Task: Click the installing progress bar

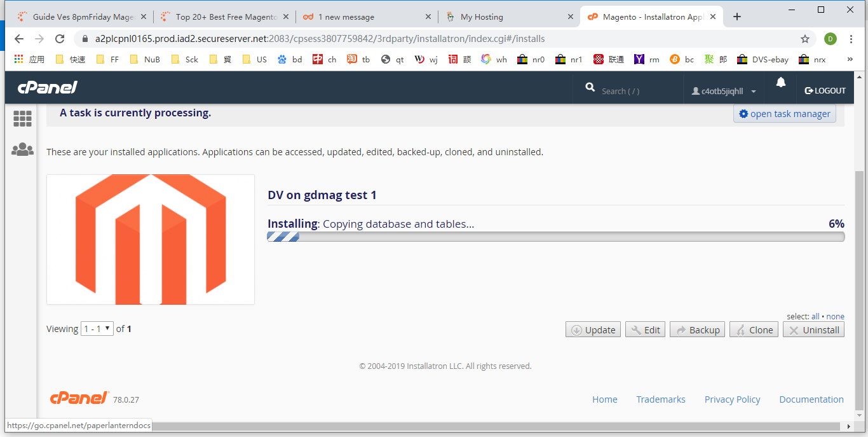Action: [556, 237]
